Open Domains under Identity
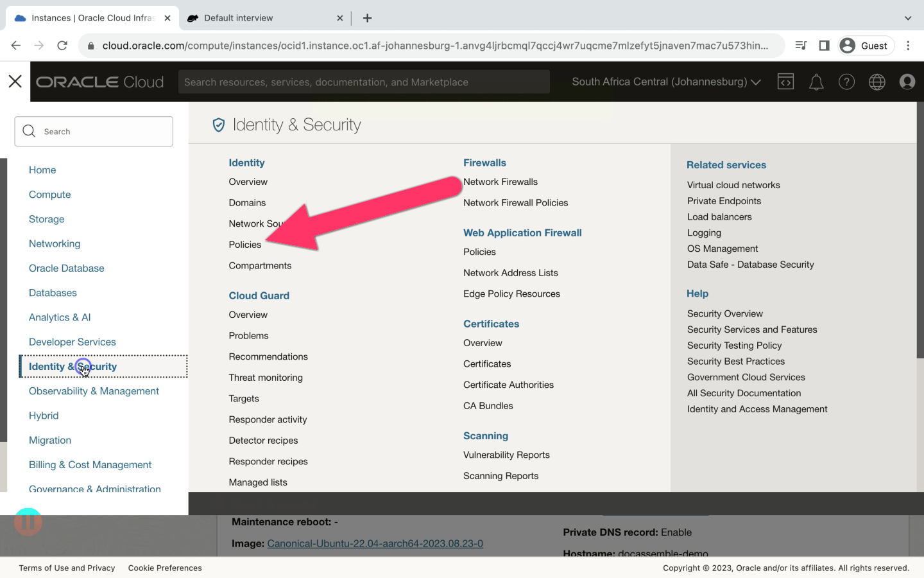 click(x=247, y=203)
